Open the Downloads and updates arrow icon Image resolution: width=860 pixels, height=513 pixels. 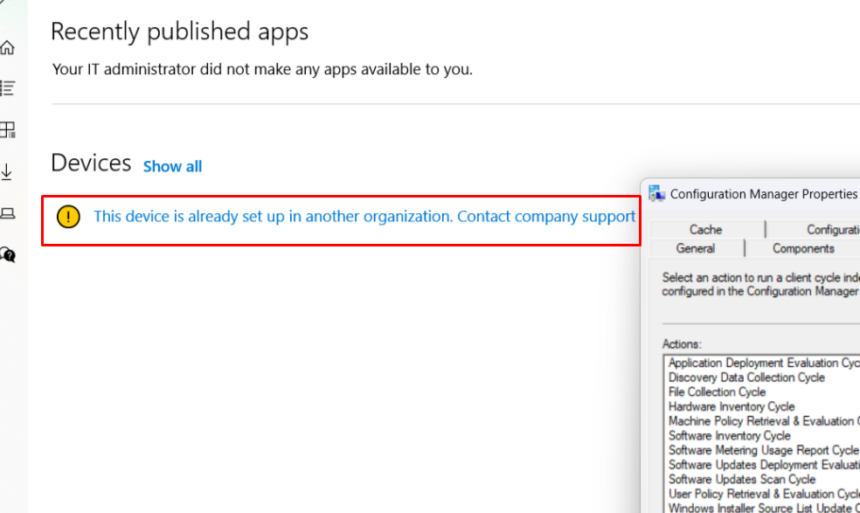tap(7, 171)
